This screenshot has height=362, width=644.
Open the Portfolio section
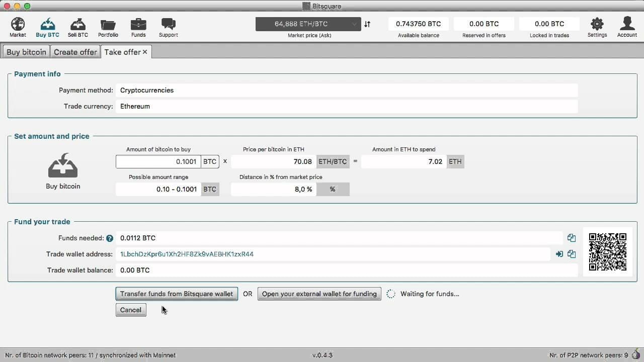click(108, 28)
